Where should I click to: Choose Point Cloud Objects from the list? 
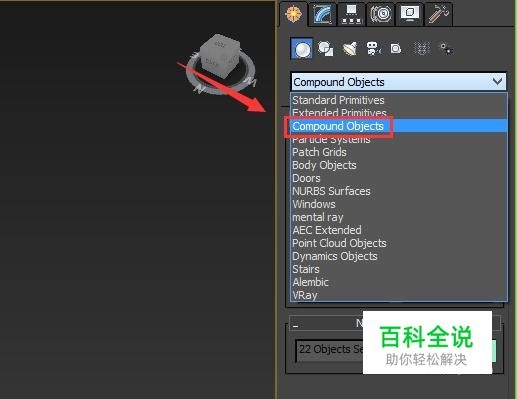tap(399, 243)
